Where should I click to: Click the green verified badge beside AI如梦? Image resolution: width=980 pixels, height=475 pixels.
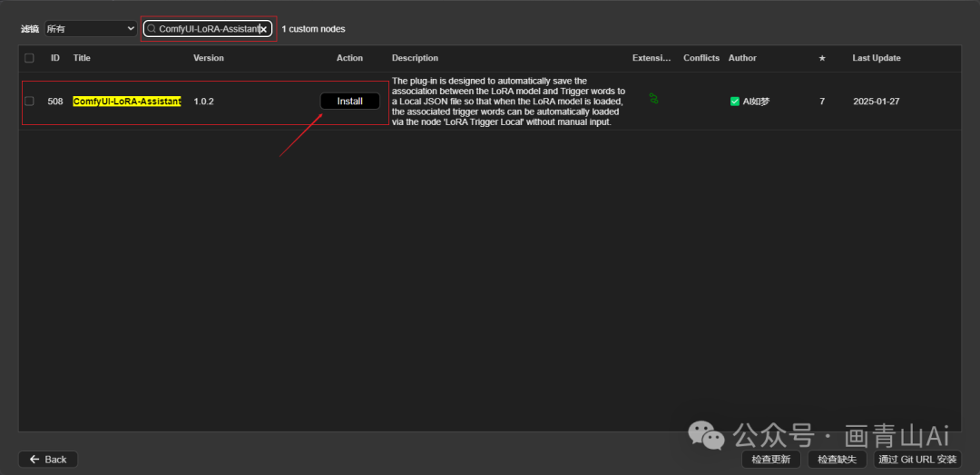[734, 102]
